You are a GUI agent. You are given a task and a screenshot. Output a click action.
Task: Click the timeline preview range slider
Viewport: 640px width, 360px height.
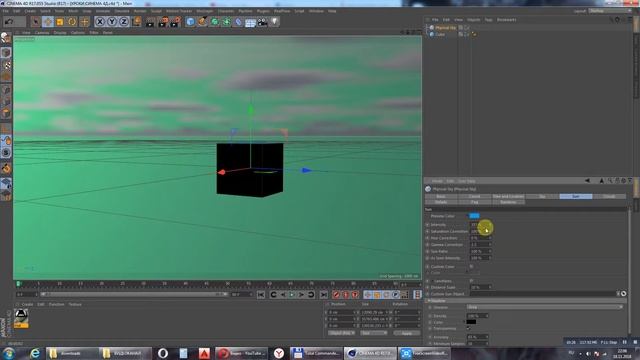(x=133, y=294)
